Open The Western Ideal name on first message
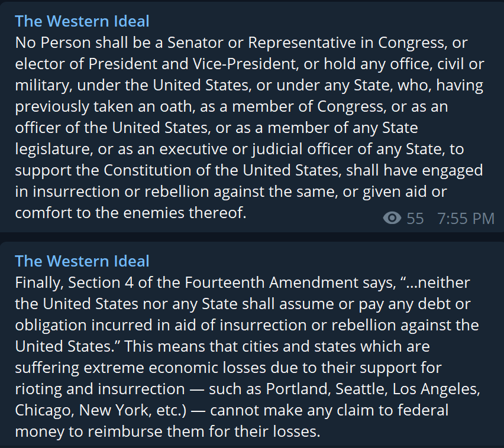This screenshot has width=504, height=448. (82, 21)
